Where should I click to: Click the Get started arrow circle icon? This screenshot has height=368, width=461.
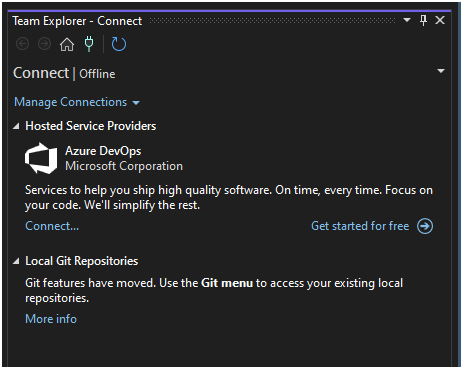click(425, 226)
